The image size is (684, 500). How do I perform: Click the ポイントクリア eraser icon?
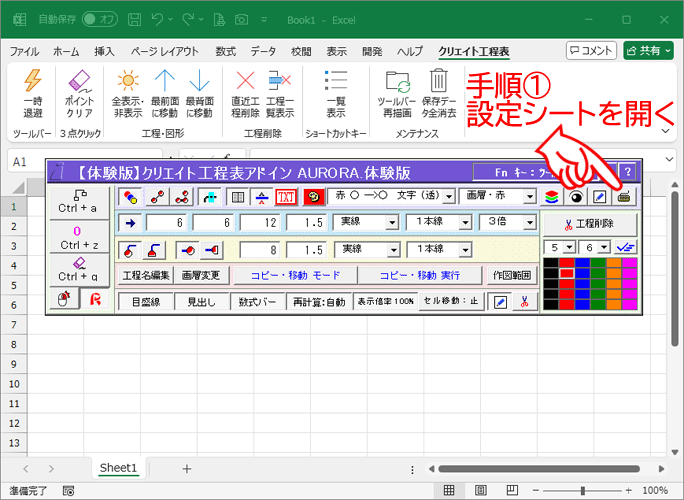[x=79, y=81]
